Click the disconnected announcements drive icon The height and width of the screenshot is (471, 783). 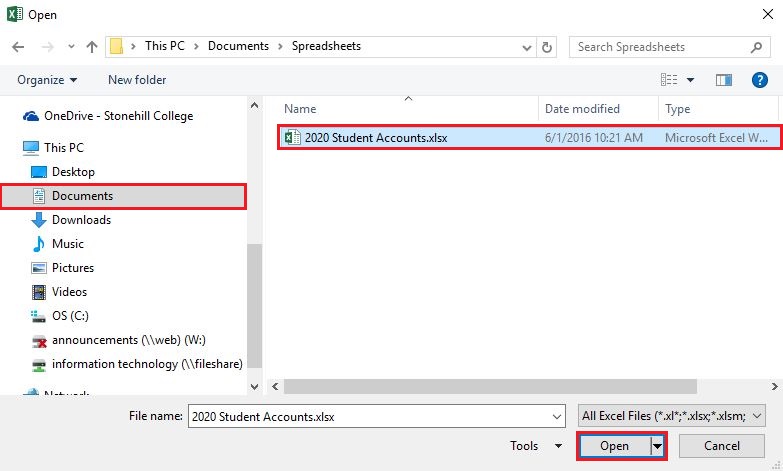(38, 342)
